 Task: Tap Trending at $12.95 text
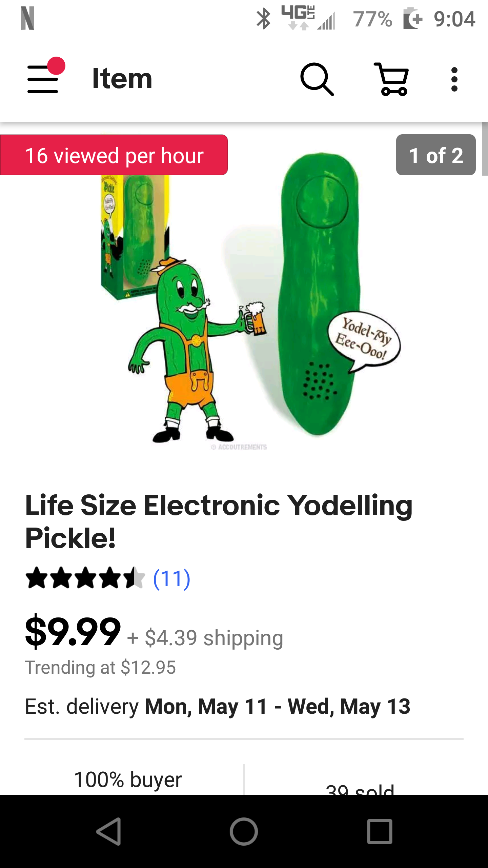pos(100,667)
